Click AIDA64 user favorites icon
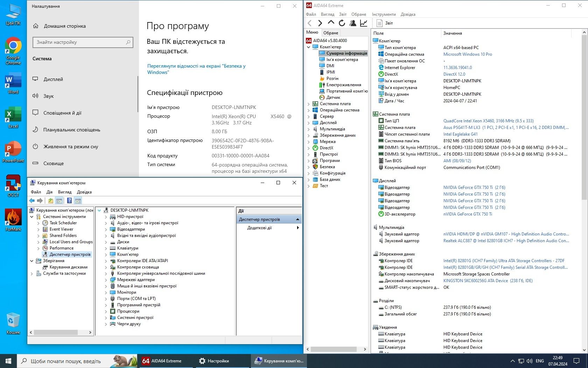 point(353,23)
